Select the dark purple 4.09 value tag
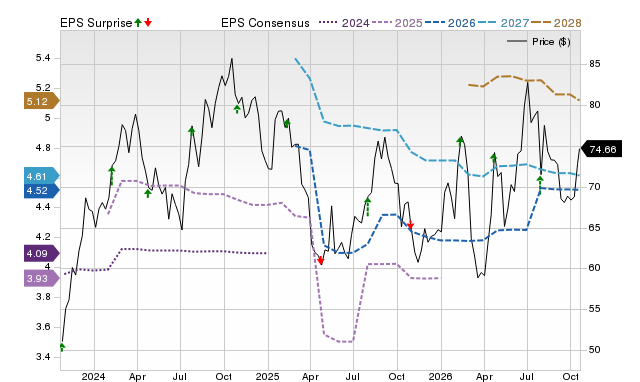The height and width of the screenshot is (382, 640). click(42, 253)
